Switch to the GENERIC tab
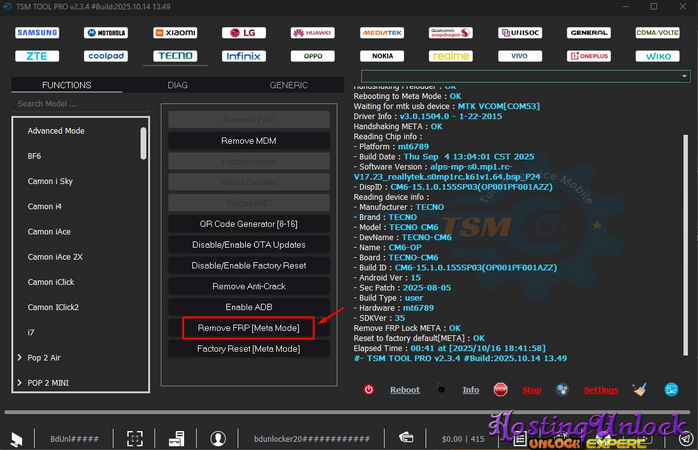 288,85
